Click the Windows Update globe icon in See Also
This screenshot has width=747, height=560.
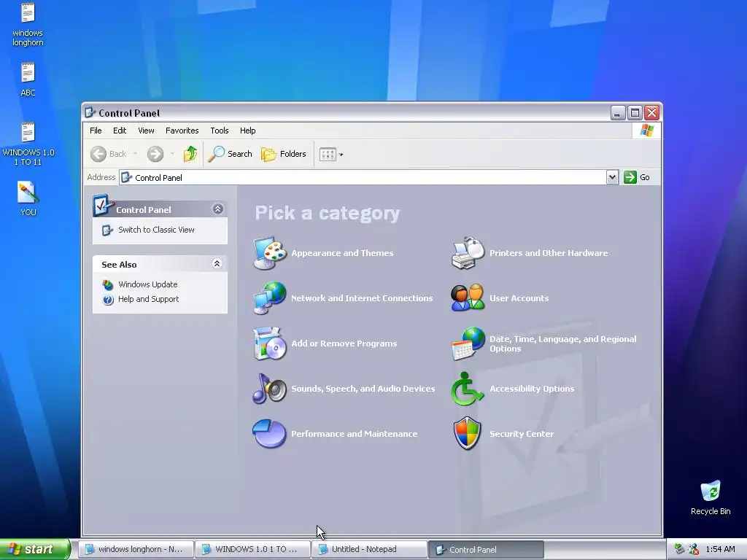coord(108,285)
